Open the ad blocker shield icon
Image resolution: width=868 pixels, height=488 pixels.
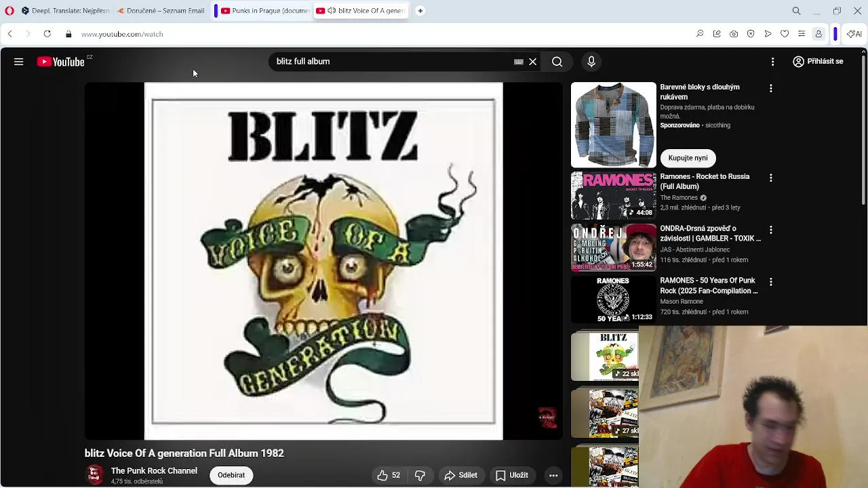pos(751,34)
